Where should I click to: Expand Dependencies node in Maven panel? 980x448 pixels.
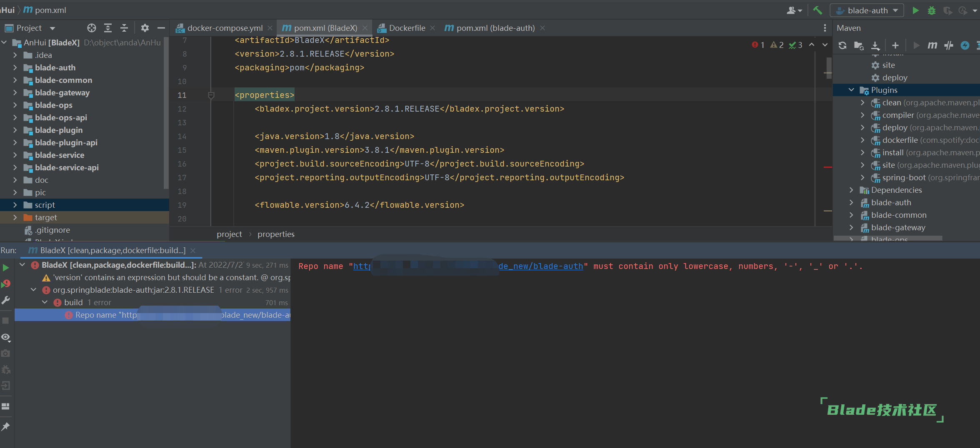click(851, 190)
